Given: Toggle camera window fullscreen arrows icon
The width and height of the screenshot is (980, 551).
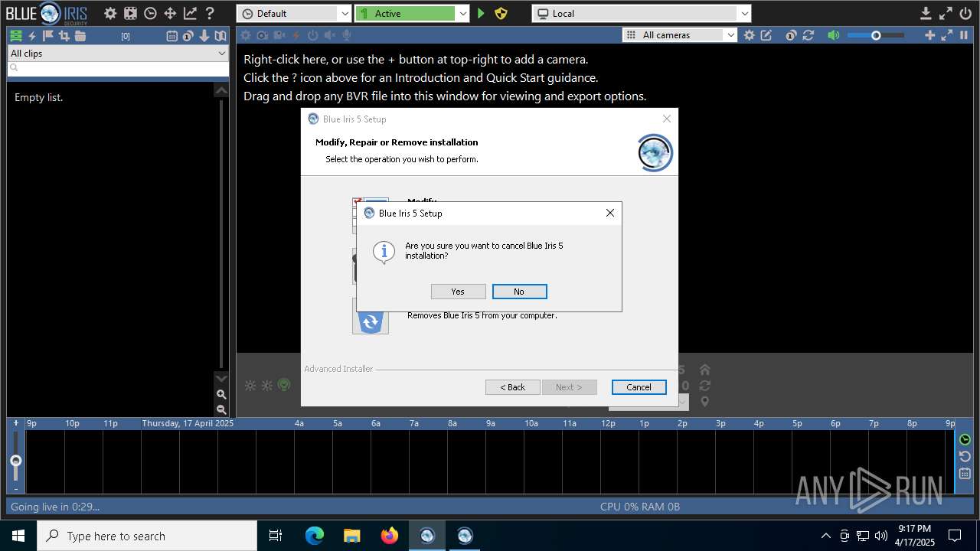Looking at the screenshot, I should 946,35.
